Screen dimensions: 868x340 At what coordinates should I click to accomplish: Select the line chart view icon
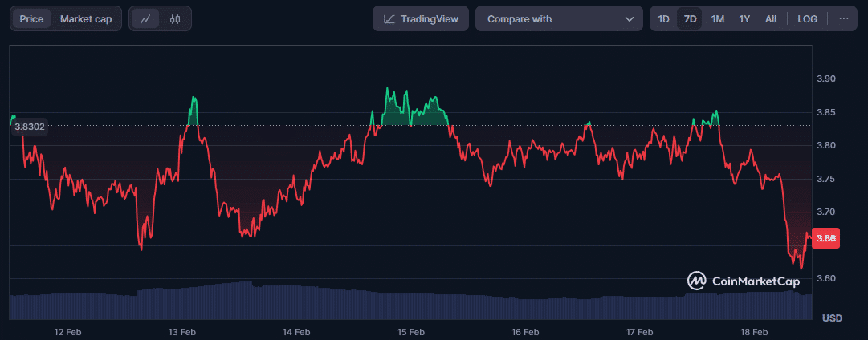pyautogui.click(x=145, y=19)
